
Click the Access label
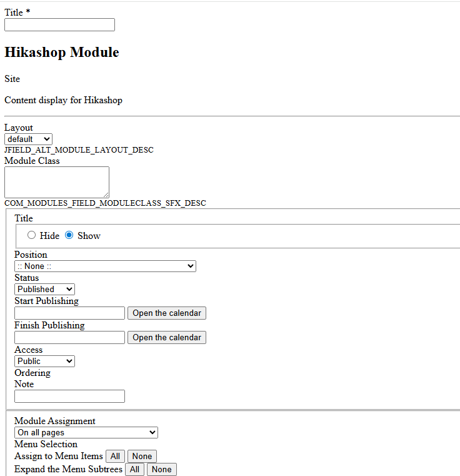(x=29, y=350)
